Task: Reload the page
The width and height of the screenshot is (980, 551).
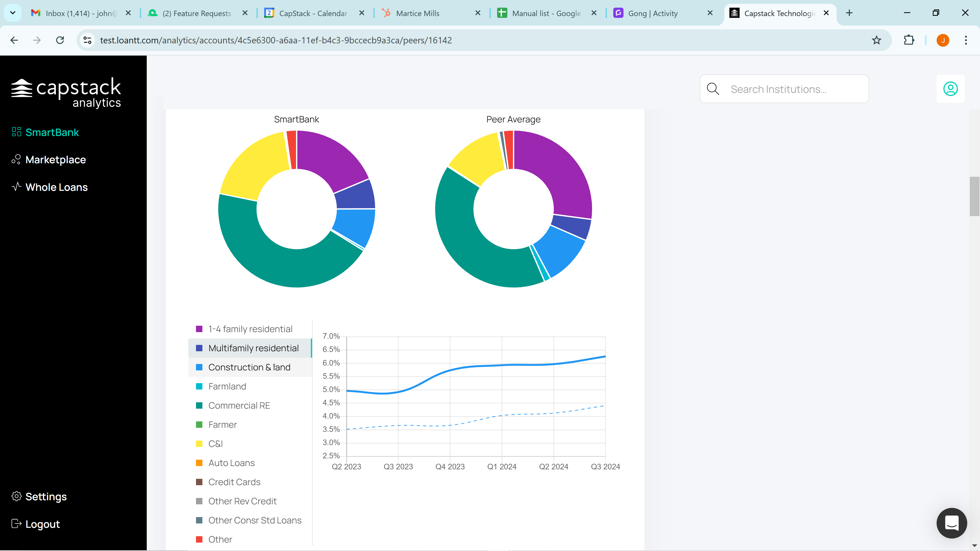Action: (x=60, y=40)
